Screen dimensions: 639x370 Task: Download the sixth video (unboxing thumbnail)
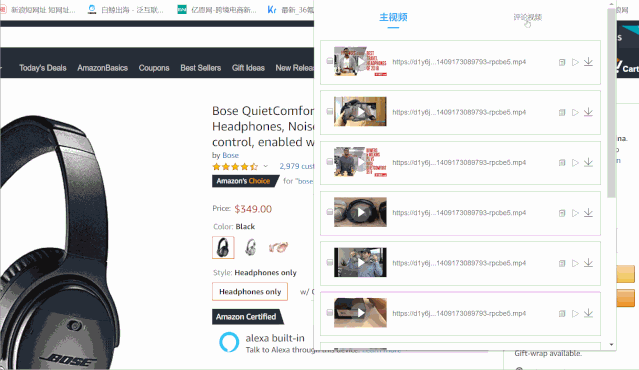tap(588, 313)
